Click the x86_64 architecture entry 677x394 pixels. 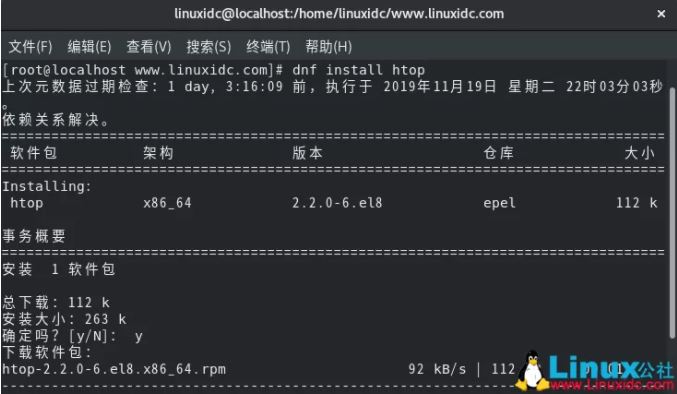(167, 203)
